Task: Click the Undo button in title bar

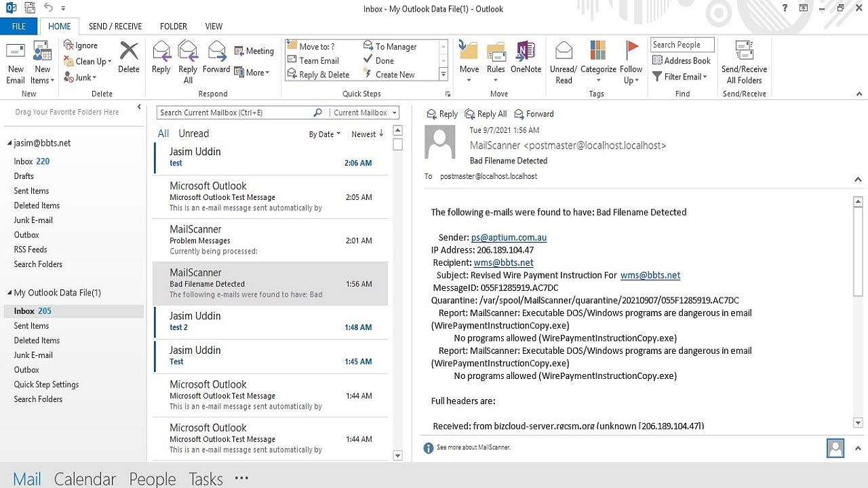Action: pos(47,7)
